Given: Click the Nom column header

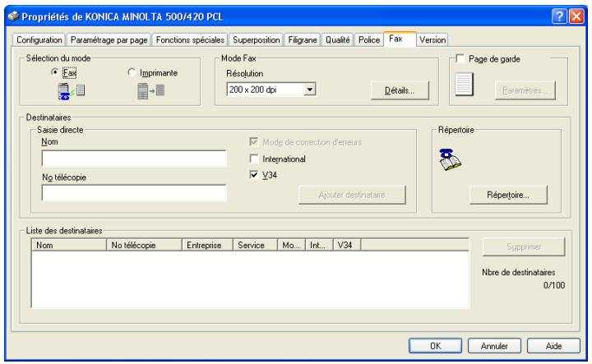Looking at the screenshot, I should tap(69, 245).
